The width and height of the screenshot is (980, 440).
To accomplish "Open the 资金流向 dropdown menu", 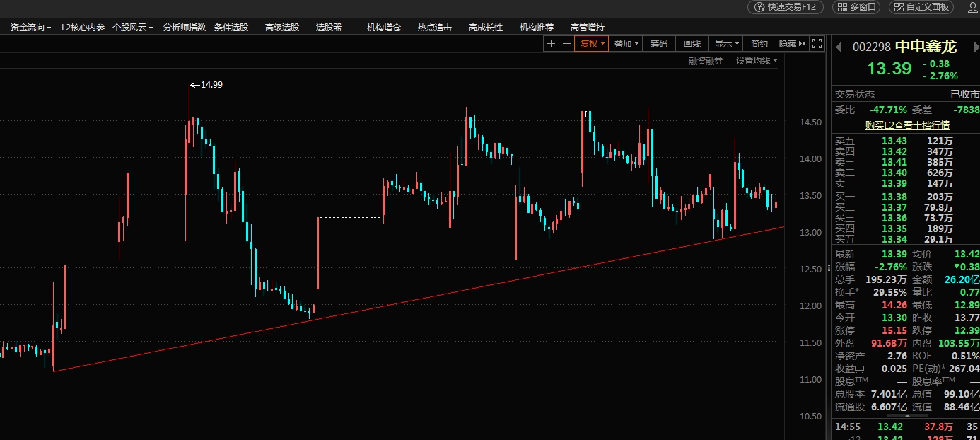I will coord(30,28).
